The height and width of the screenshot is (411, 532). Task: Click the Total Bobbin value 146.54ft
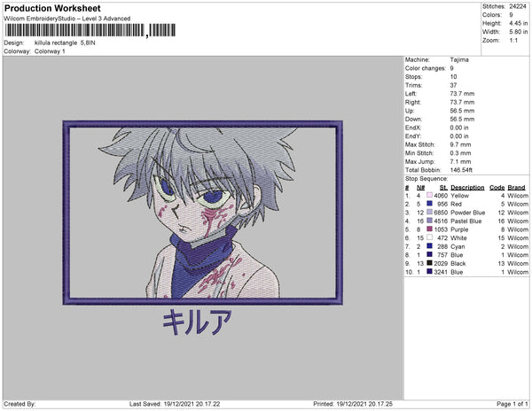point(461,170)
